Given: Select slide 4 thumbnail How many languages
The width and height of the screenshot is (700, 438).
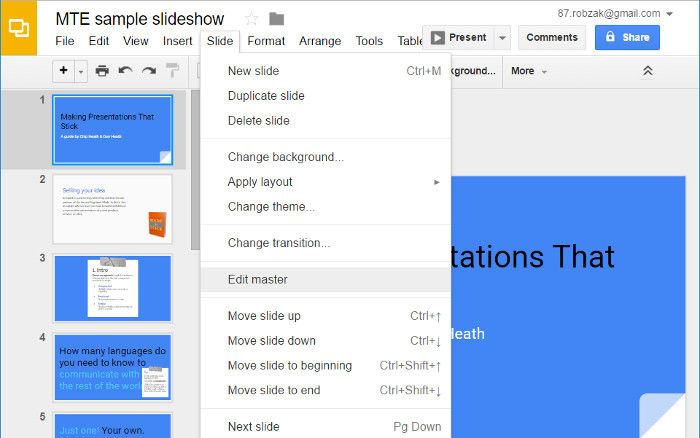Looking at the screenshot, I should tap(112, 367).
